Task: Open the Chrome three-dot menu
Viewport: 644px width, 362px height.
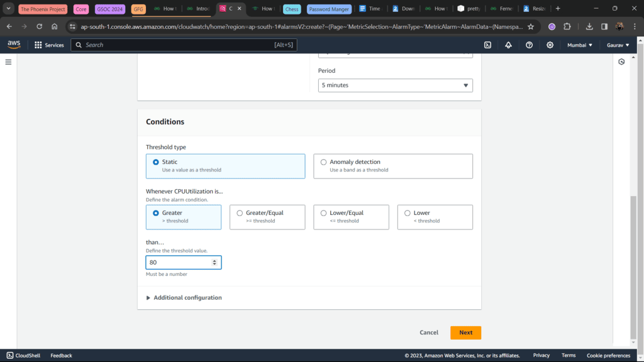Action: (x=635, y=26)
